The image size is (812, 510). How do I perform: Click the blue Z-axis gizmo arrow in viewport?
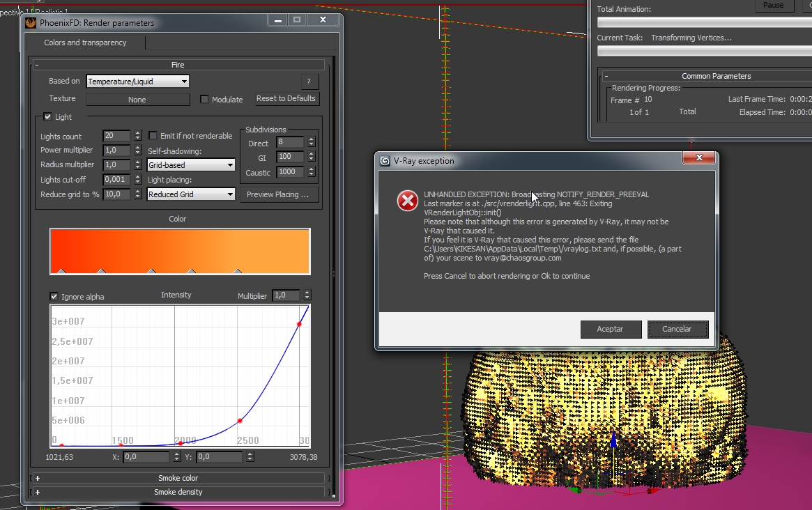pyautogui.click(x=613, y=440)
